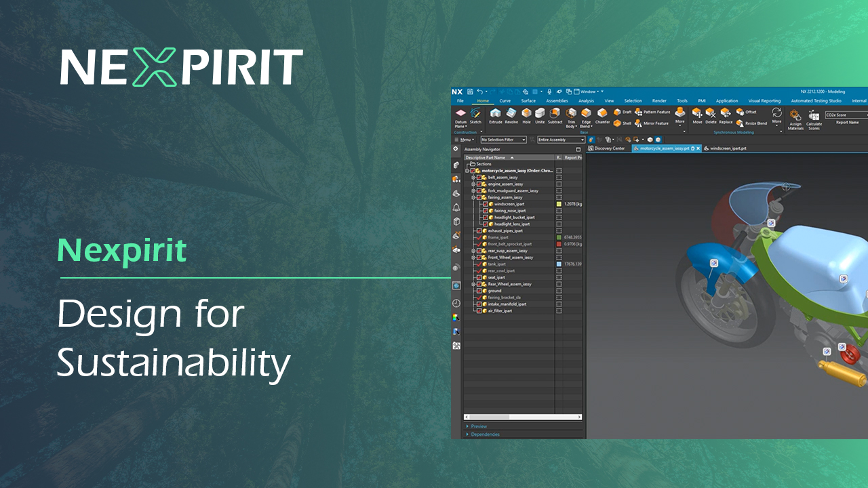Switch to the Curve ribbon tab

coord(505,101)
